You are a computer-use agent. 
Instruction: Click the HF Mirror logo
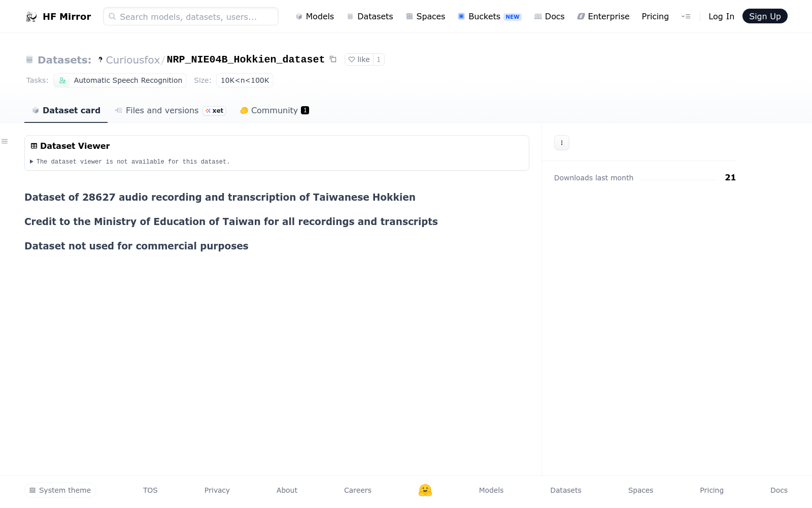58,16
